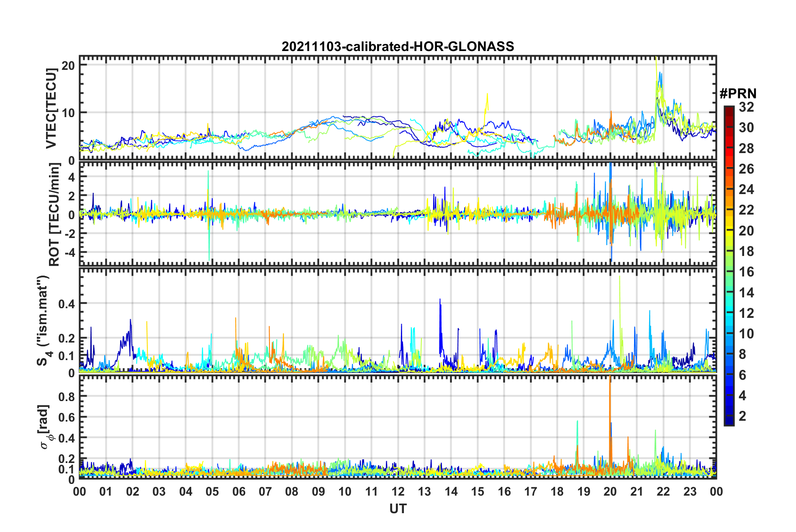The height and width of the screenshot is (532, 796).
Task: Click the orange colorbar region at PRN 24
Action: [x=729, y=190]
